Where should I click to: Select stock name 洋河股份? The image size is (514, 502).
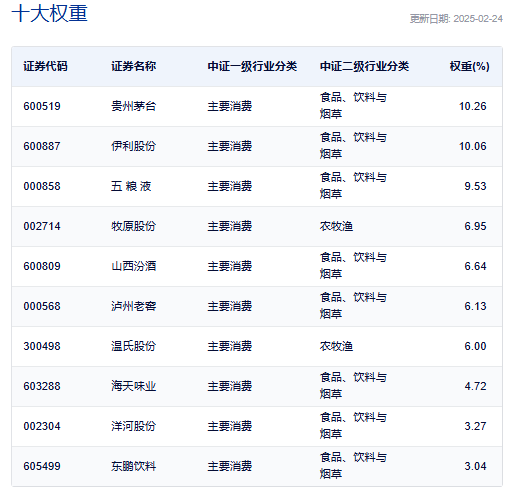134,426
